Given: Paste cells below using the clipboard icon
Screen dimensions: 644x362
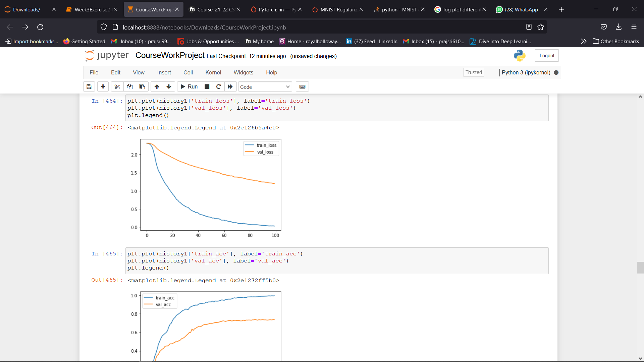Looking at the screenshot, I should click(x=142, y=87).
